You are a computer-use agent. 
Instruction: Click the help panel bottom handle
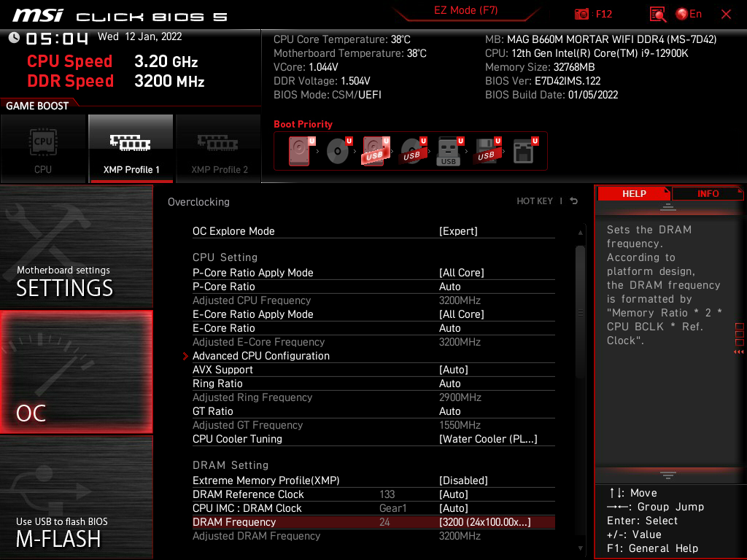668,475
